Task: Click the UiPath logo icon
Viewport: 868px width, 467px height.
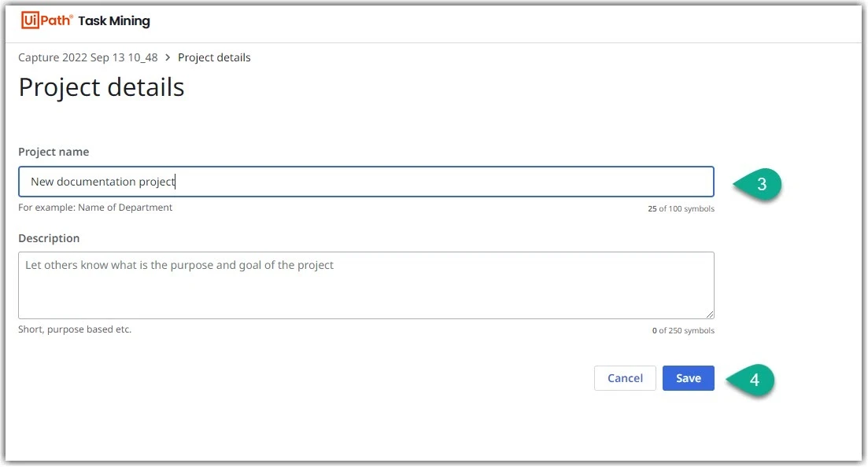Action: click(47, 20)
